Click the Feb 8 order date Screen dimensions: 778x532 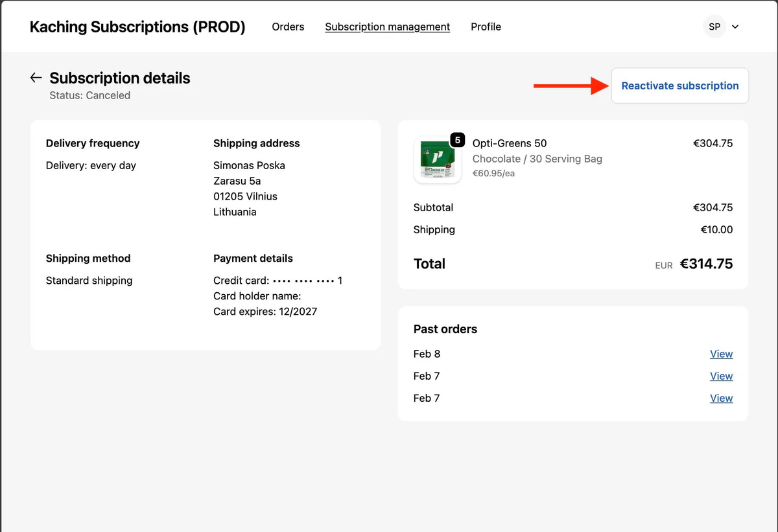[427, 354]
